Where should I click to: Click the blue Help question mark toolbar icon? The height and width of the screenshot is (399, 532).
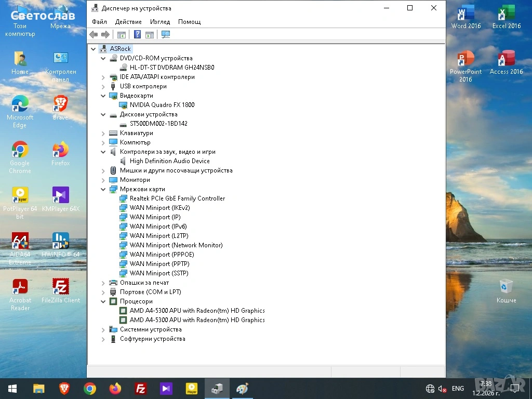pyautogui.click(x=137, y=35)
